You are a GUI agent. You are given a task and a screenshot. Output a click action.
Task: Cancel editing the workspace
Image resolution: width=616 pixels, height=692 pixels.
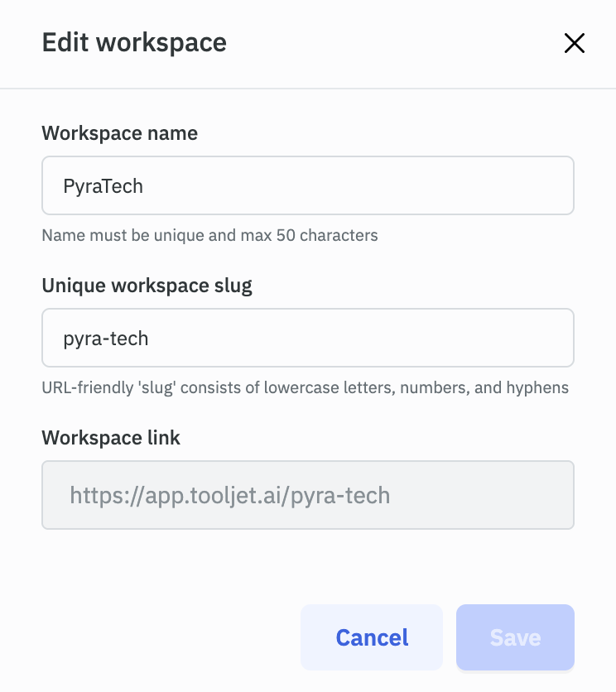point(371,637)
